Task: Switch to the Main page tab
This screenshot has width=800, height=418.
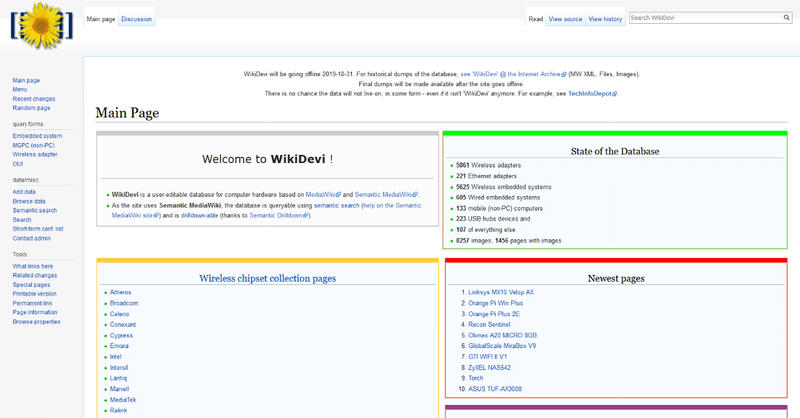Action: (x=101, y=19)
